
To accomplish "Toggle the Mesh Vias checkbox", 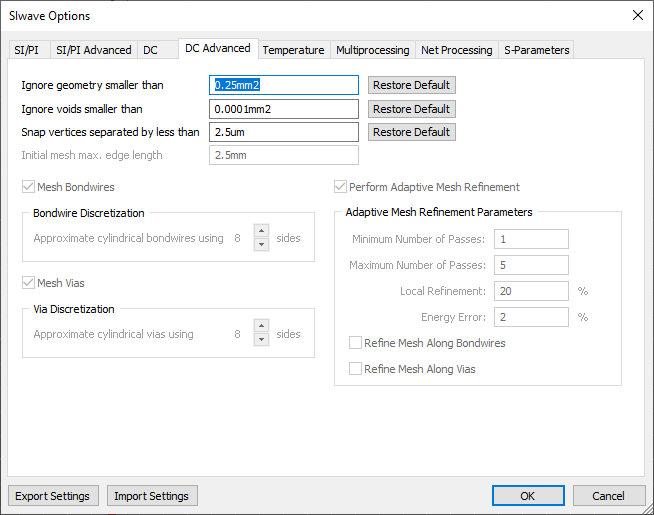I will 28,283.
